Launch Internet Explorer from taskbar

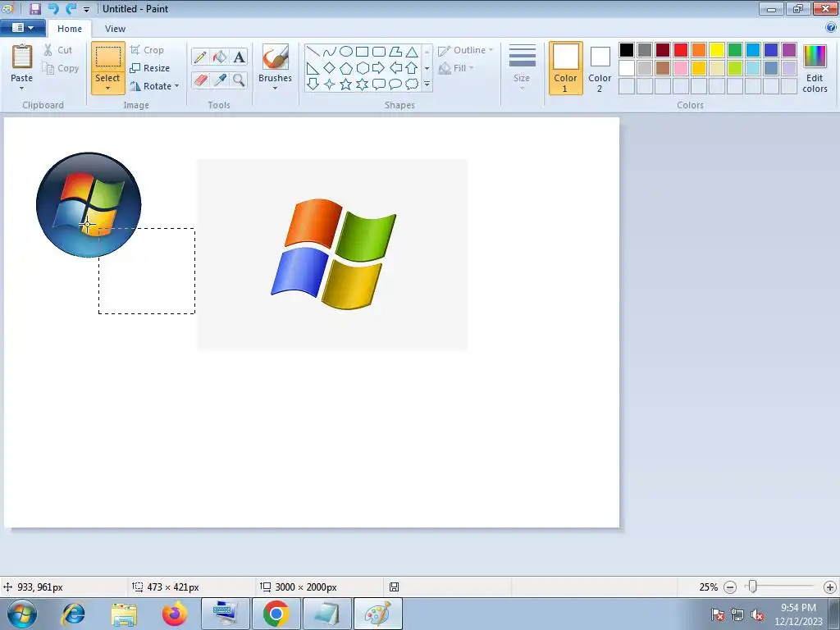(73, 614)
